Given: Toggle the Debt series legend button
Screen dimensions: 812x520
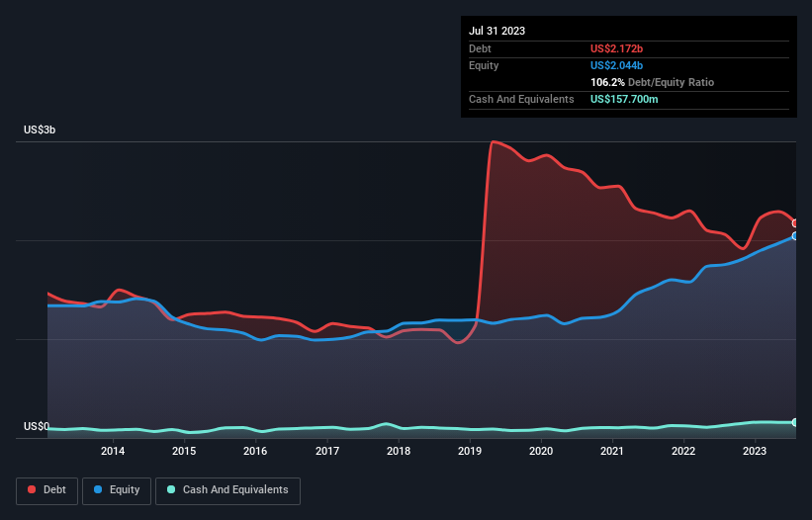Looking at the screenshot, I should (x=47, y=490).
